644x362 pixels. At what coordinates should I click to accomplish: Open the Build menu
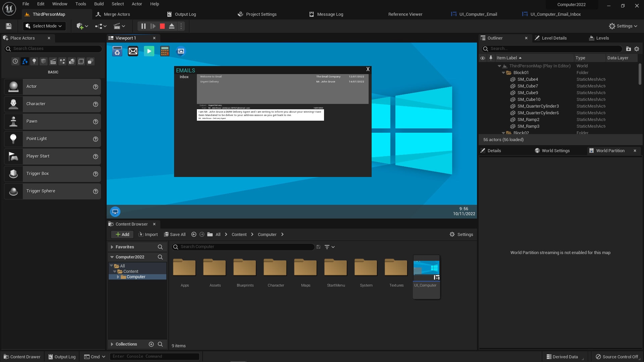(x=99, y=4)
